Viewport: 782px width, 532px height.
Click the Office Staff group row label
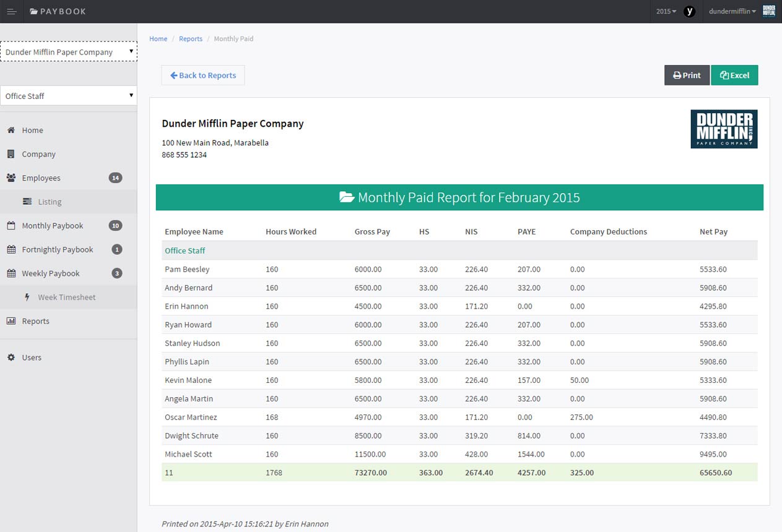pos(185,251)
